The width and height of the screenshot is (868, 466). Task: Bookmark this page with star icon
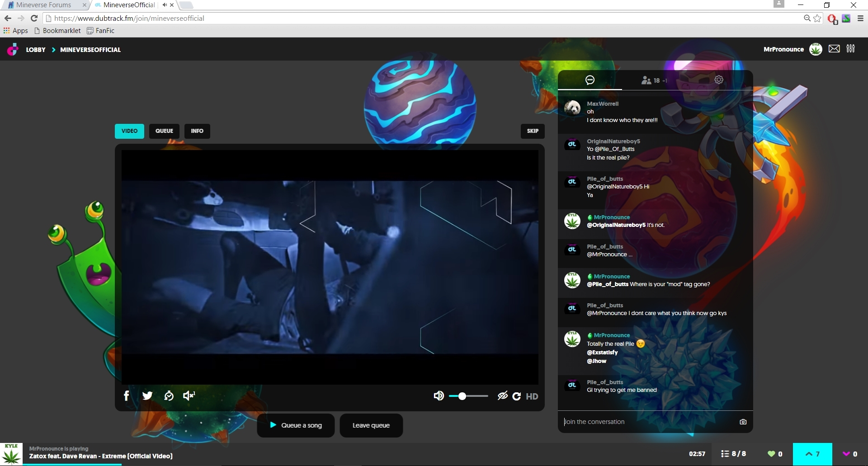(x=817, y=18)
